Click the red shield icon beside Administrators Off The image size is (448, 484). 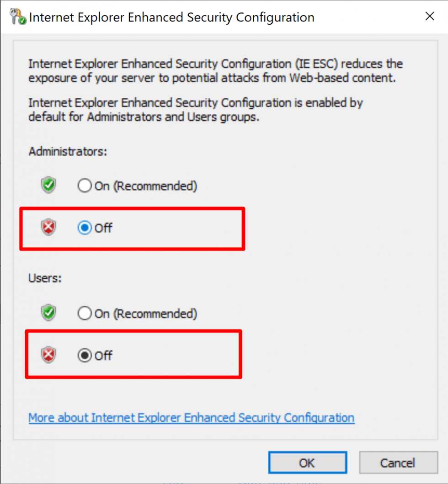(48, 227)
